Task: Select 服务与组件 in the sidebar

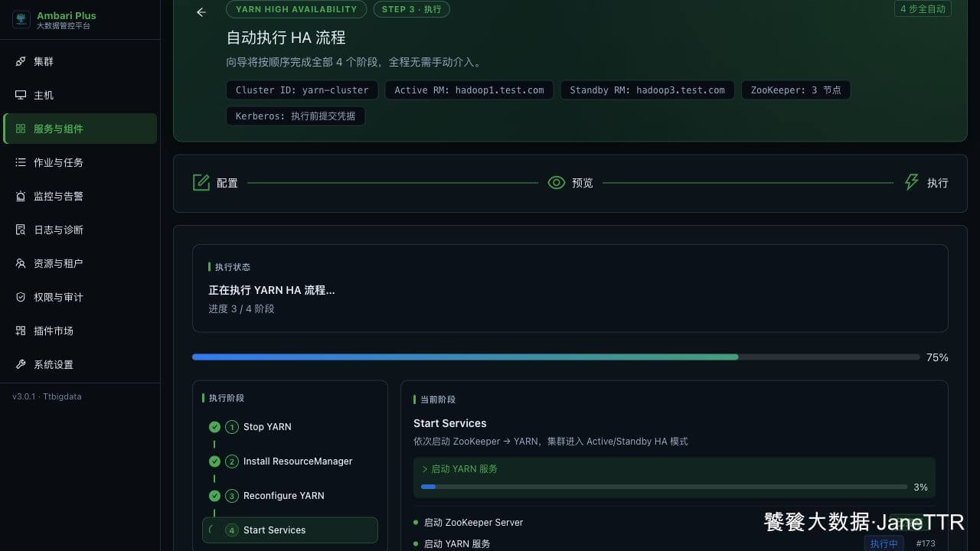Action: [80, 129]
